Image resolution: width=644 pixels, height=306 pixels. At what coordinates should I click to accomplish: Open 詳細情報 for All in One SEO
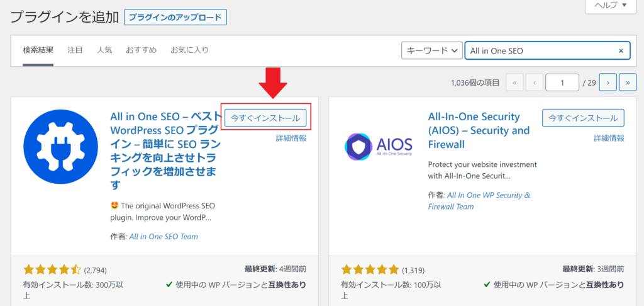coord(291,138)
